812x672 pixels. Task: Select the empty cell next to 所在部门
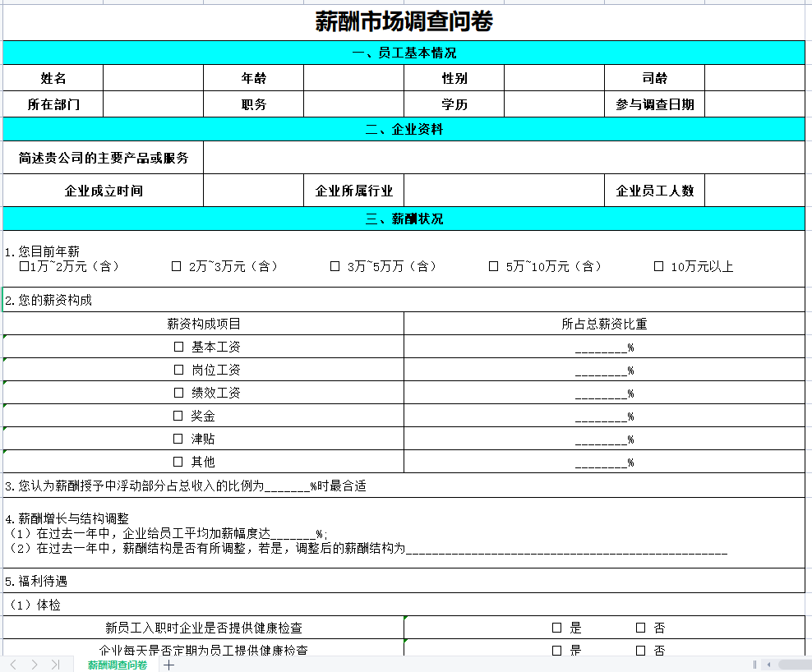(154, 104)
